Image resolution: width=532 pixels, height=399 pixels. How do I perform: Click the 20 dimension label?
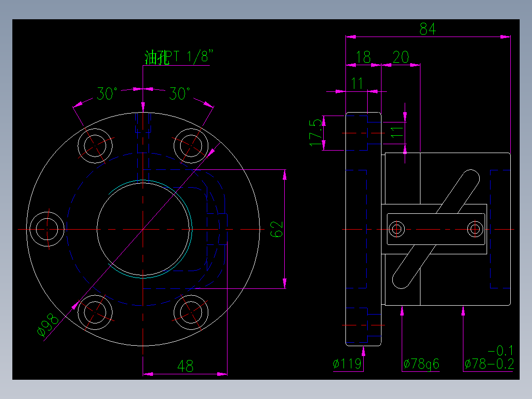(x=401, y=57)
